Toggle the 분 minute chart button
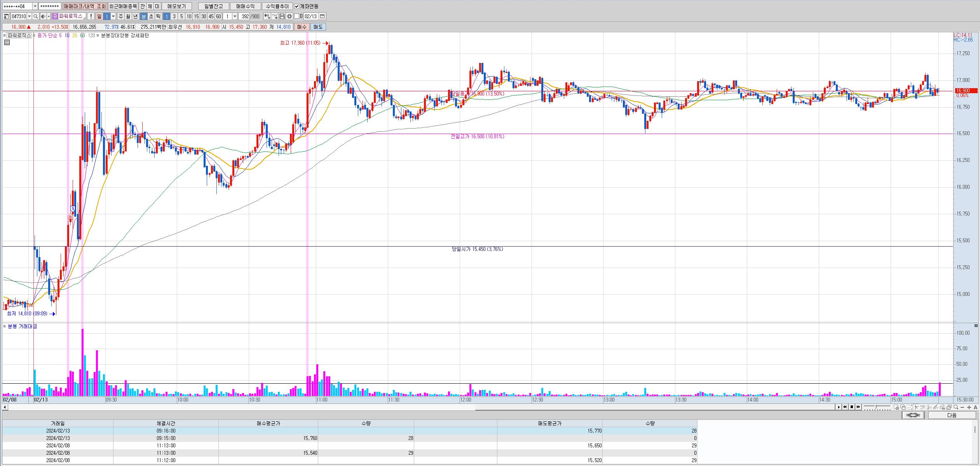The width and height of the screenshot is (980, 466). coord(143,16)
